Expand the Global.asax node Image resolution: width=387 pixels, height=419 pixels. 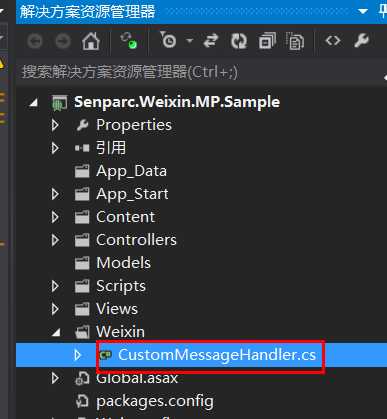(55, 378)
